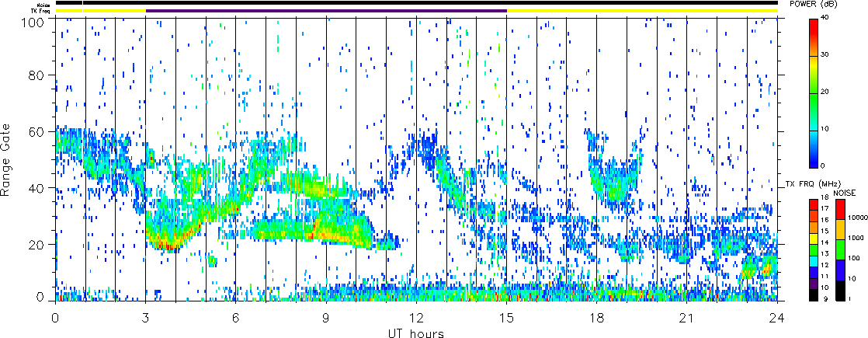Click the 10 label on POWER colorbar
Viewport: 868px width, 338px height.
(825, 128)
